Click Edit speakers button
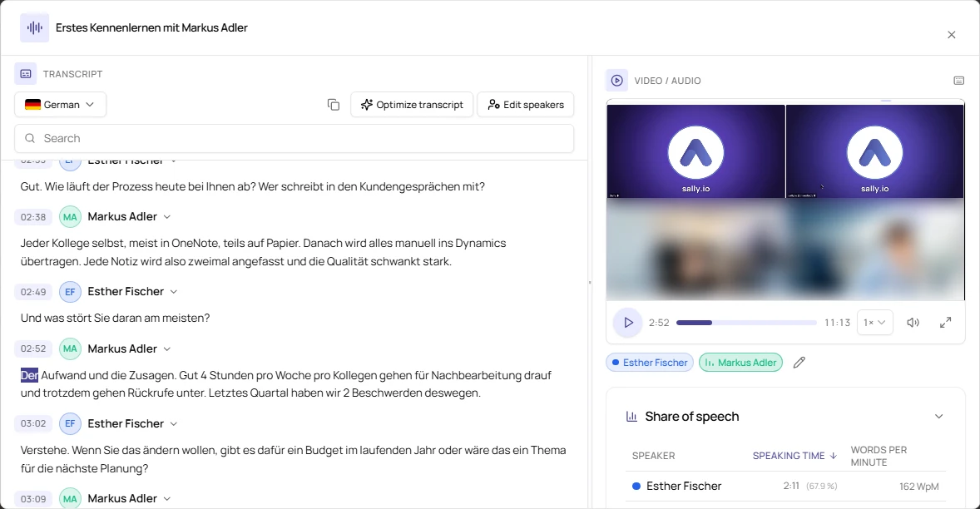 pos(526,104)
